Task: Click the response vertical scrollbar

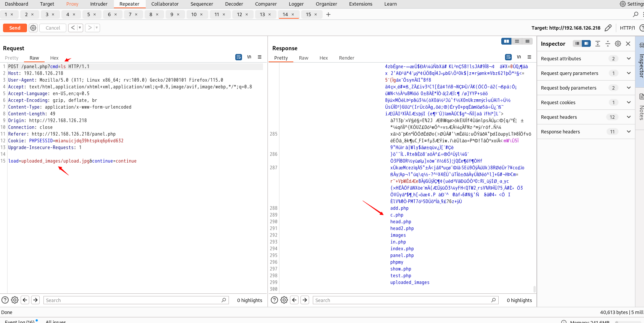Action: (534, 289)
